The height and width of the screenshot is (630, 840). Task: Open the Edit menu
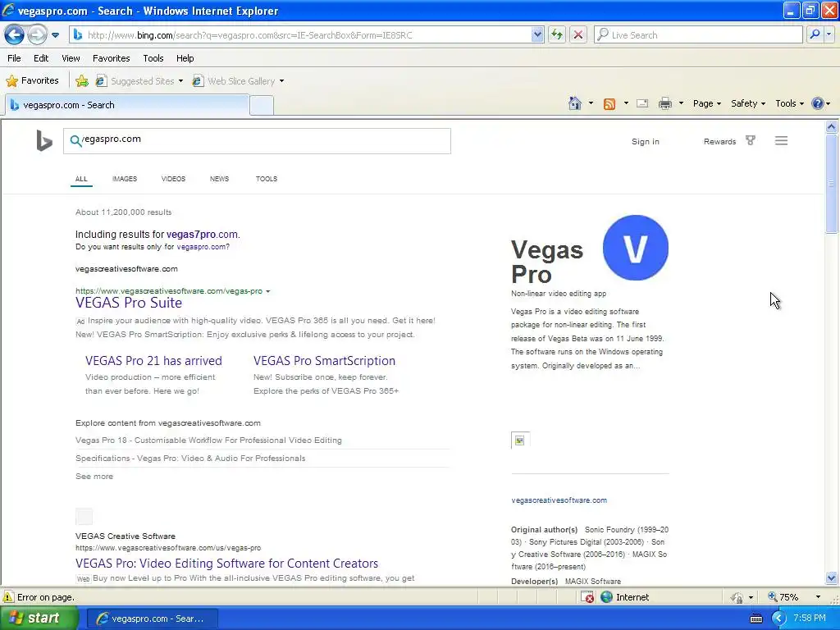(41, 58)
